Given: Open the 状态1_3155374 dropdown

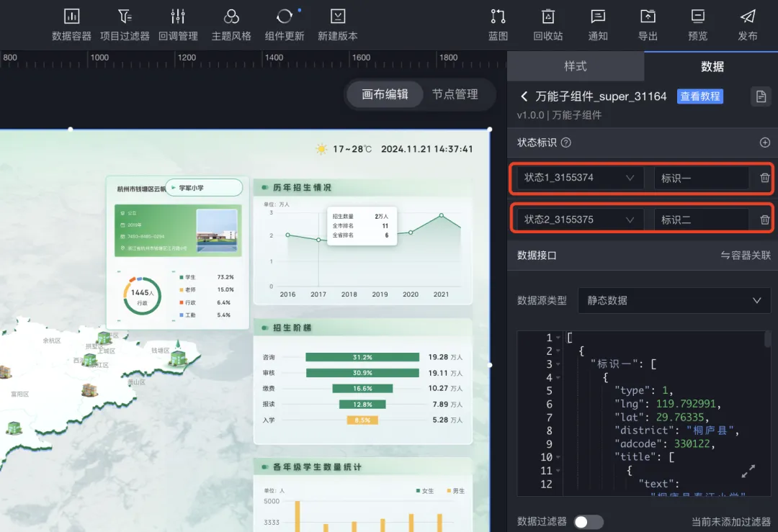Looking at the screenshot, I should [580, 178].
